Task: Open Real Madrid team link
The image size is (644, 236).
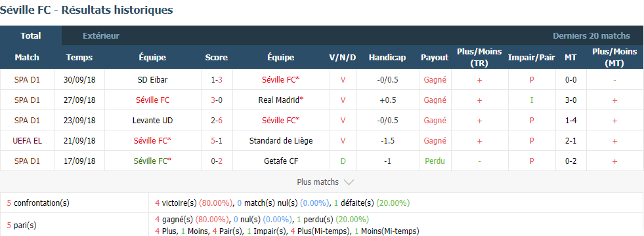Action: (x=281, y=100)
